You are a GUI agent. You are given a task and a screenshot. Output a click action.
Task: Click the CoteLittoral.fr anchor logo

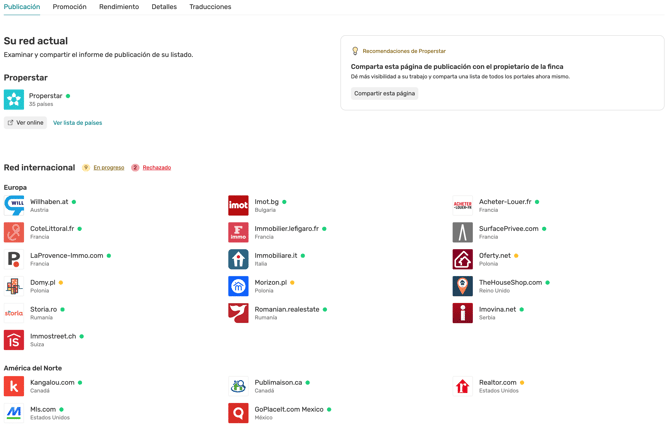[x=14, y=233]
